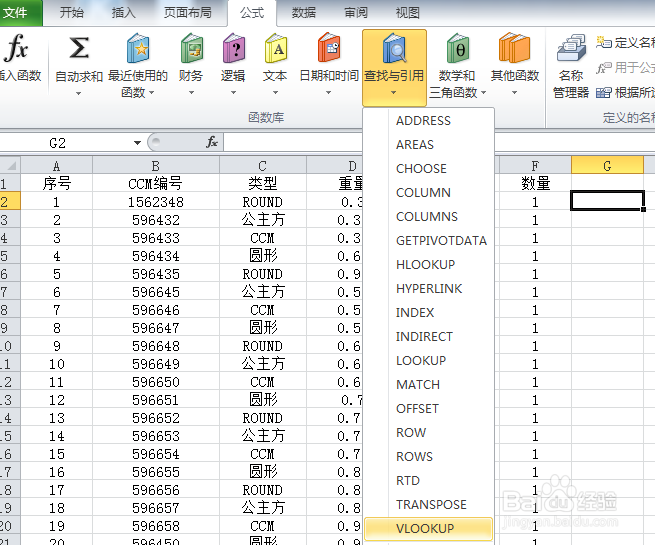Select RTD from the function list

pos(428,481)
